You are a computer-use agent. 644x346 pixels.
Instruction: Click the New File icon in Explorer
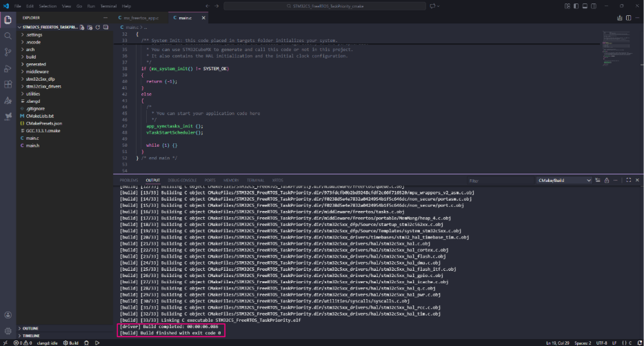click(82, 27)
